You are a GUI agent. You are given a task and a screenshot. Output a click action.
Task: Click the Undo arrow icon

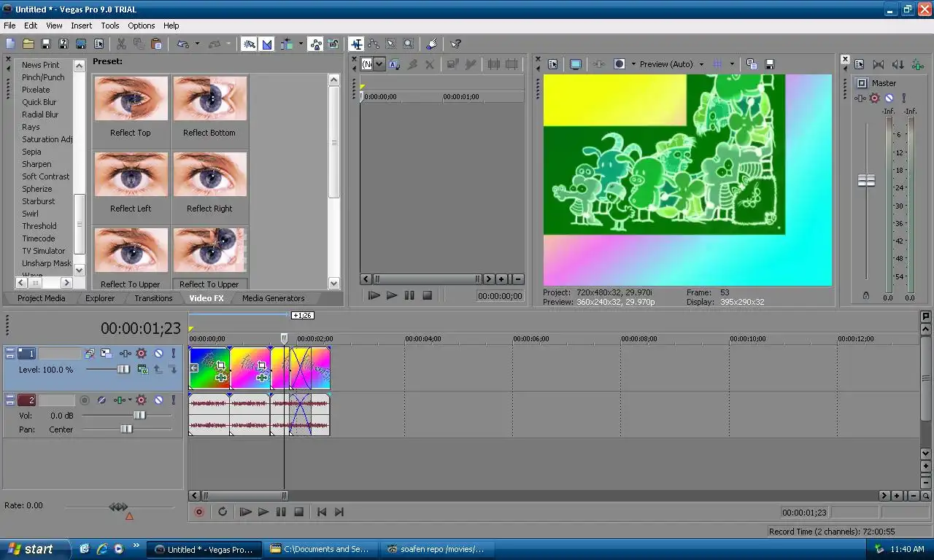point(183,44)
